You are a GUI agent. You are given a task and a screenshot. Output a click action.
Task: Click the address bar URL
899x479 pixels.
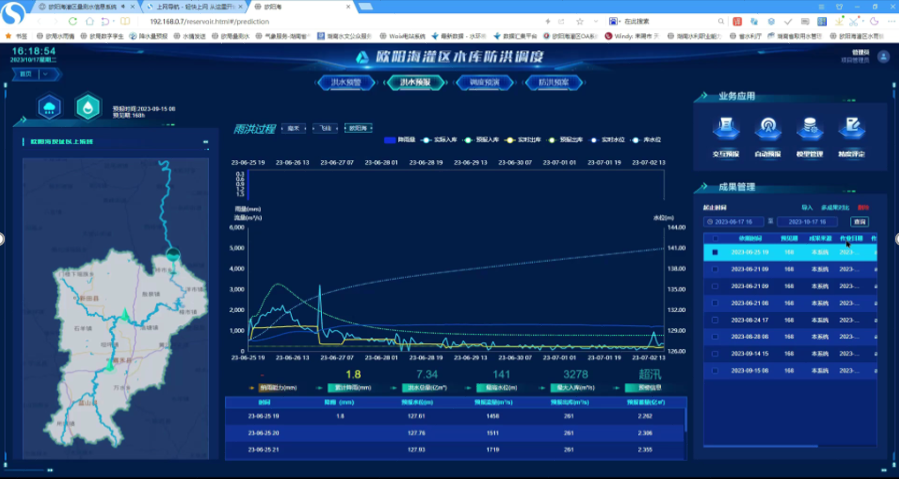tap(209, 21)
